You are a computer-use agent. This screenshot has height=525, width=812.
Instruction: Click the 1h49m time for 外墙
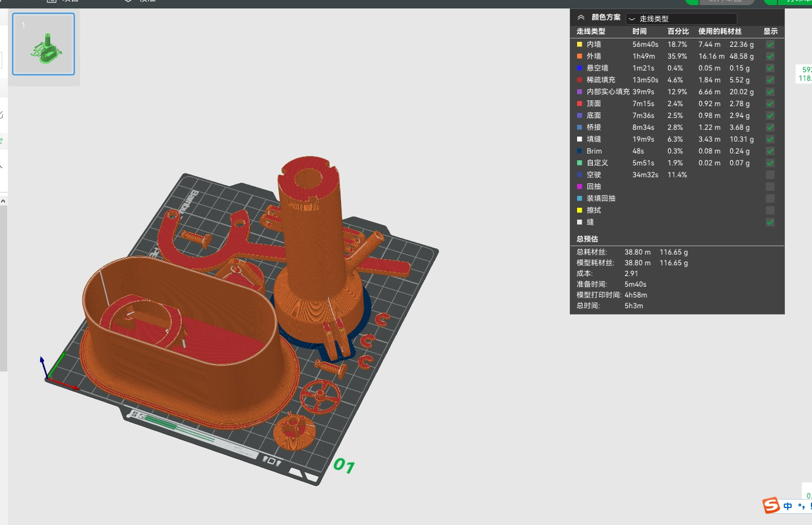[x=644, y=56]
